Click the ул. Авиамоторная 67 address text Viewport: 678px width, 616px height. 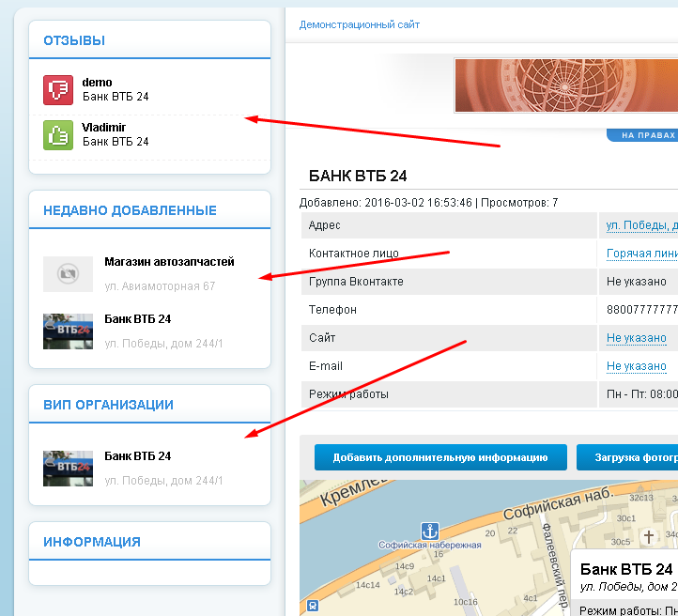[160, 286]
